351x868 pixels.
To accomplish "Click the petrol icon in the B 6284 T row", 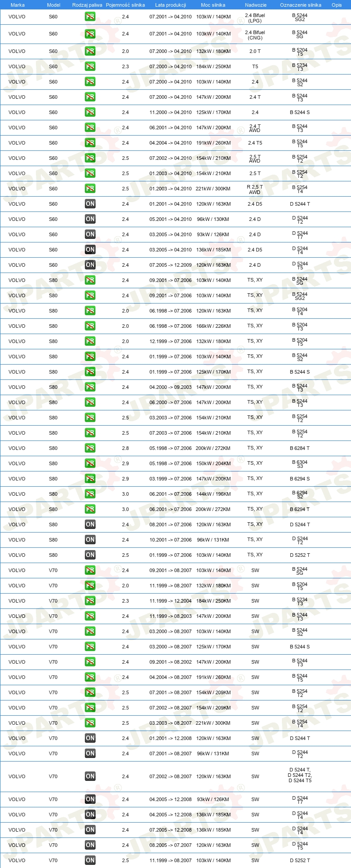I will pyautogui.click(x=90, y=448).
